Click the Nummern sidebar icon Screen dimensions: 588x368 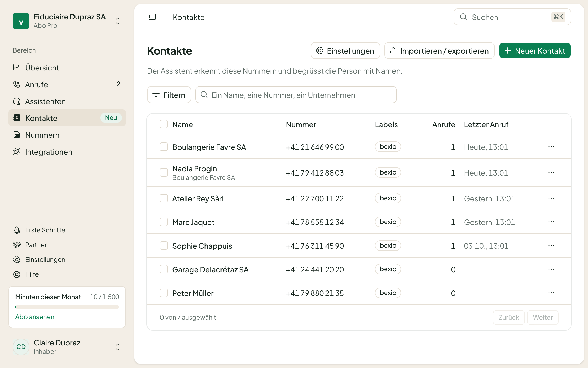[17, 135]
